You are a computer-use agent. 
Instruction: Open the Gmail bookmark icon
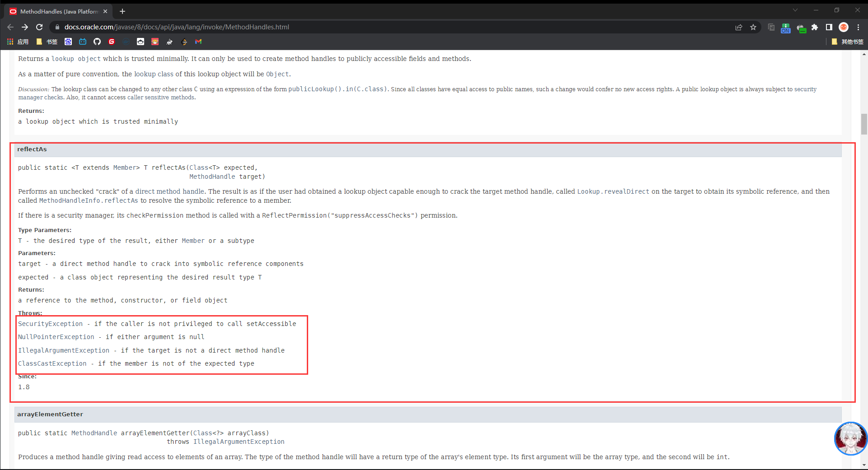click(198, 42)
